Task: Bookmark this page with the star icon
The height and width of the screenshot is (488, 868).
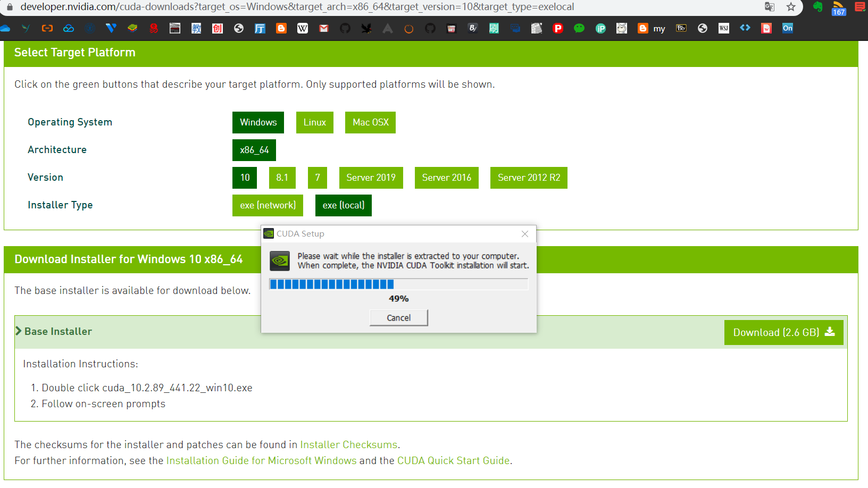Action: [791, 7]
